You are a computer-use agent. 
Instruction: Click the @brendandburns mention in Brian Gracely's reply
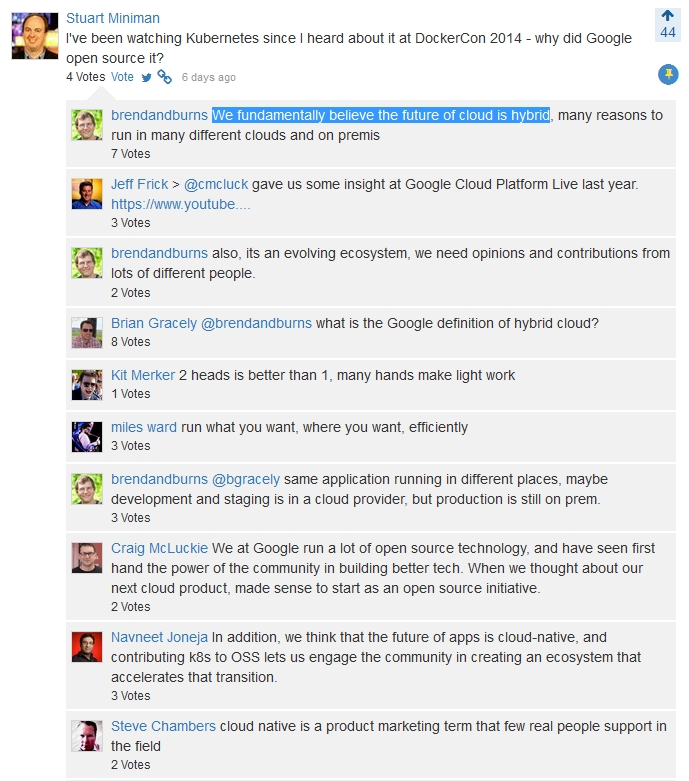[x=257, y=323]
